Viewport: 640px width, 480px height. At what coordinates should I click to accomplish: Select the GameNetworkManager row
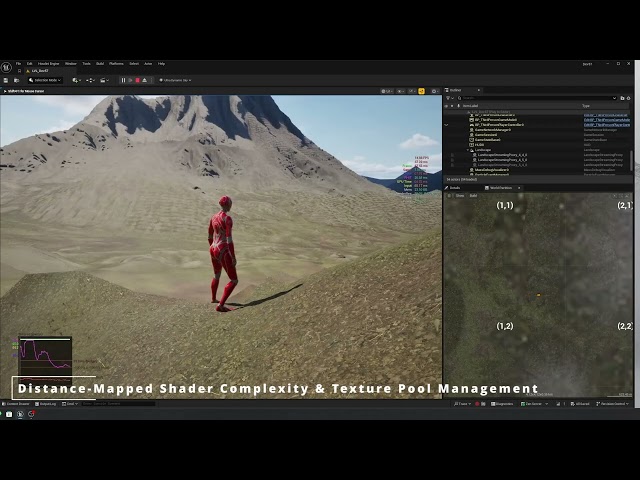(x=537, y=129)
